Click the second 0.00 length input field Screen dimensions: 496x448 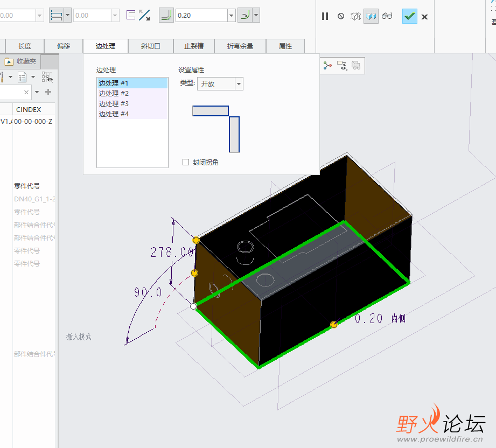click(x=93, y=16)
